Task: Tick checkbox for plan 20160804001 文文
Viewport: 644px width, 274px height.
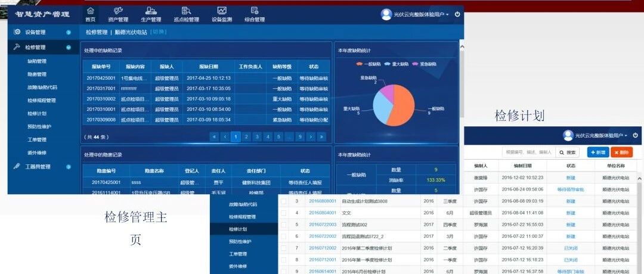Action: [283, 213]
